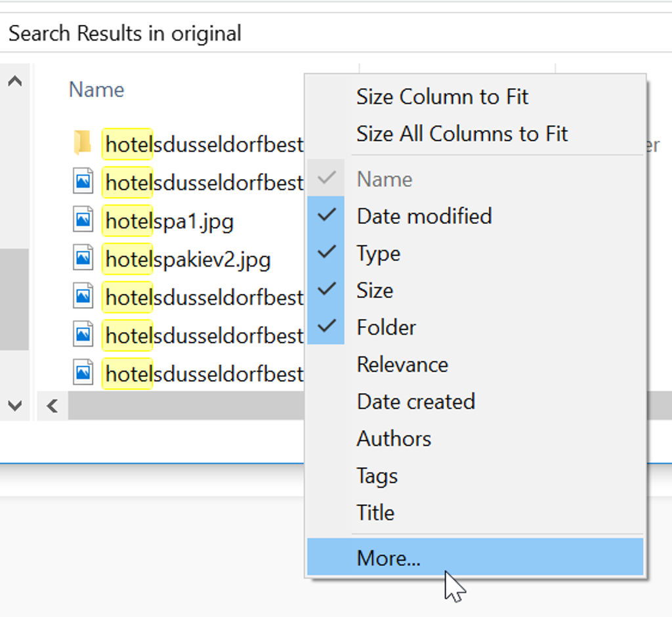Click the folder icon for hotelsdusseldorfbest

tap(83, 143)
